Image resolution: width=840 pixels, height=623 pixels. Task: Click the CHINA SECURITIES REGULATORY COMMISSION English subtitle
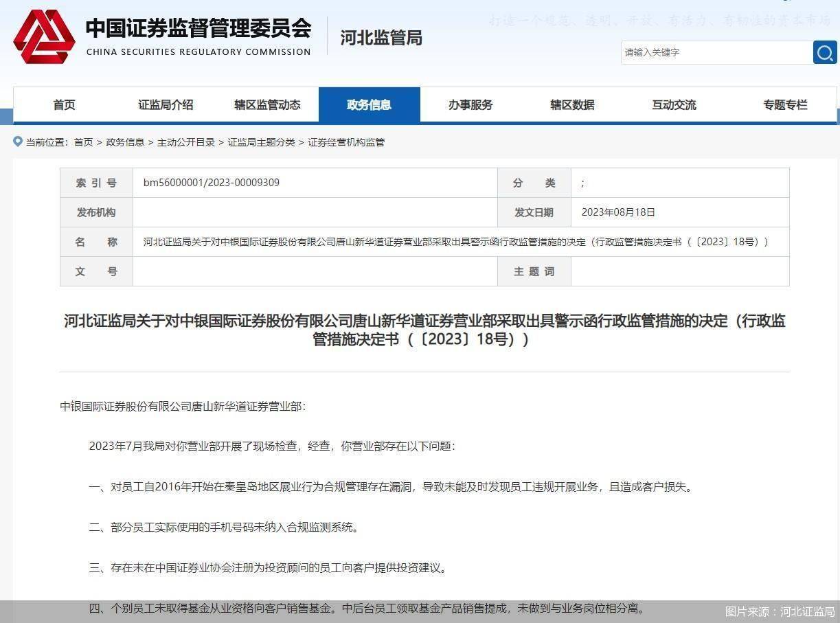pos(198,52)
